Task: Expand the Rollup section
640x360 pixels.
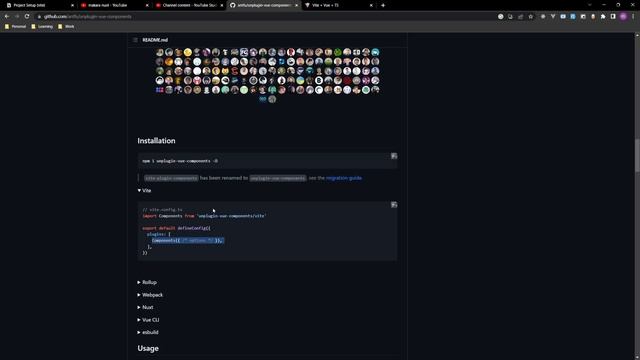Action: coord(147,282)
